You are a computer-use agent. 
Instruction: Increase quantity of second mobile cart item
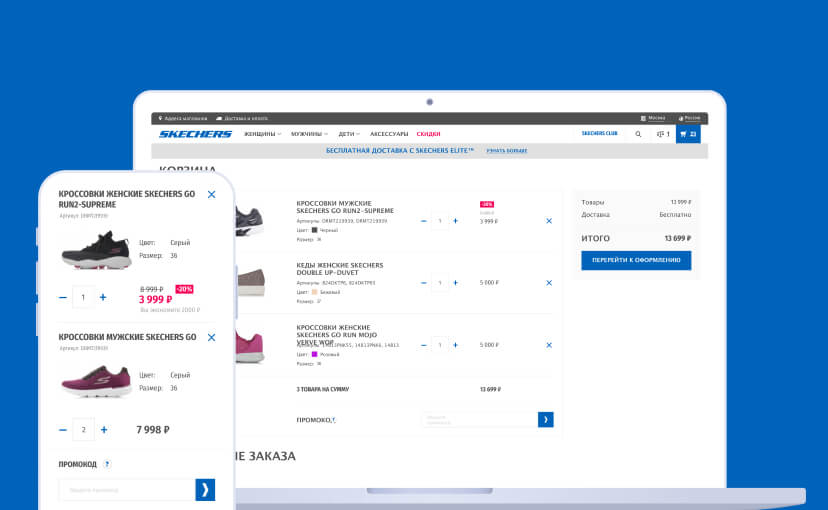(x=103, y=430)
